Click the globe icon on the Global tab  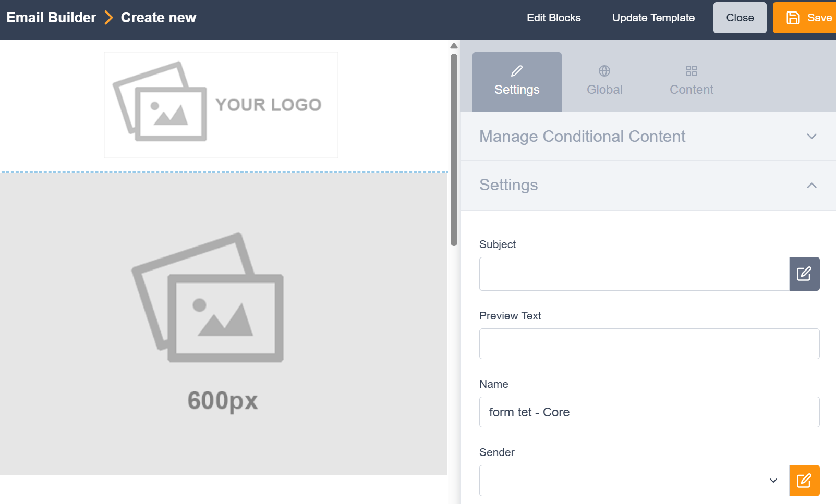604,71
